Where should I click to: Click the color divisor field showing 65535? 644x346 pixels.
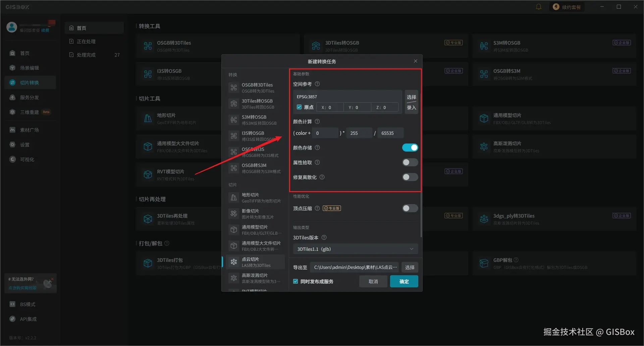391,133
